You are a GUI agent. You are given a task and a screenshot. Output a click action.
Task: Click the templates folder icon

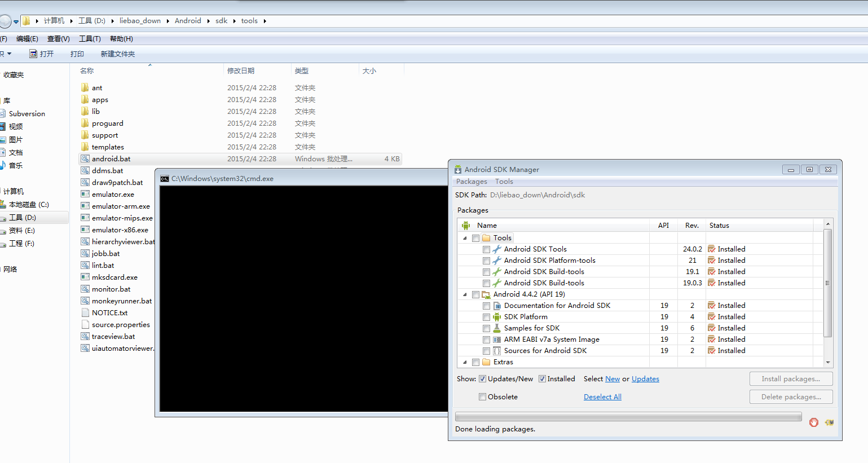(85, 147)
